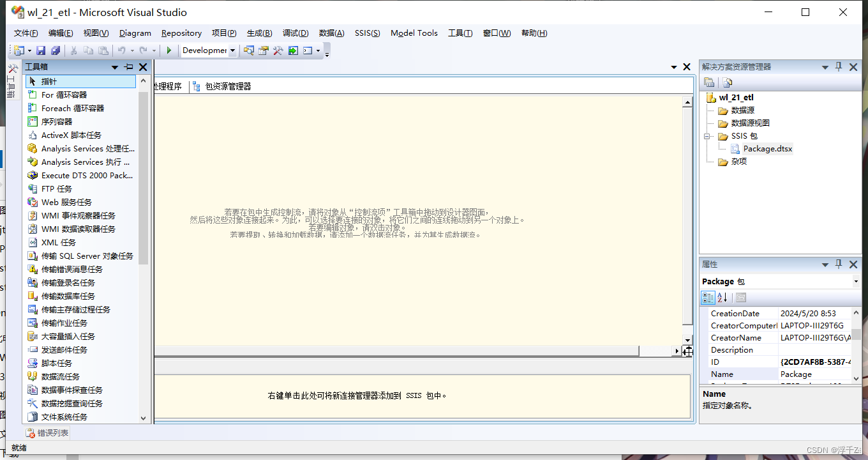Click the Cut scissors toolbar icon

click(x=74, y=50)
